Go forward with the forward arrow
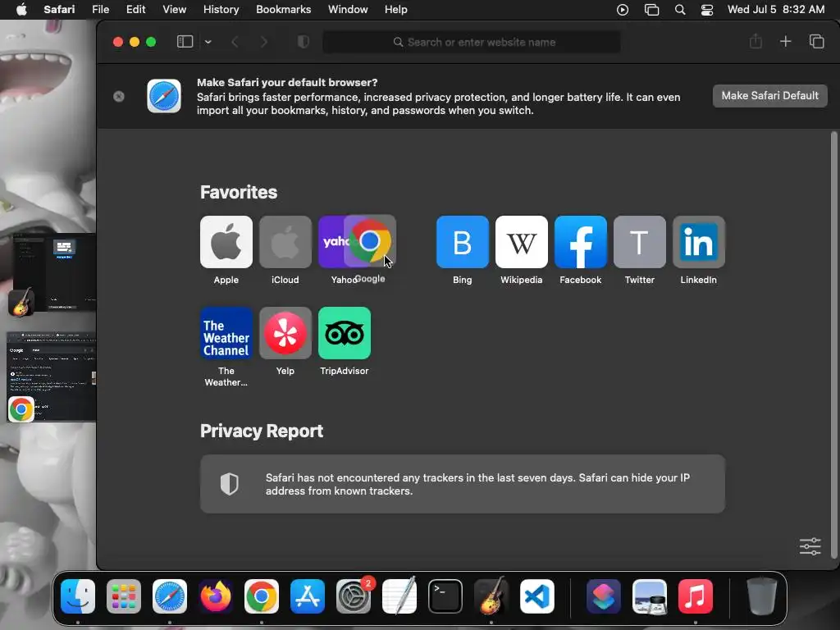 click(263, 42)
